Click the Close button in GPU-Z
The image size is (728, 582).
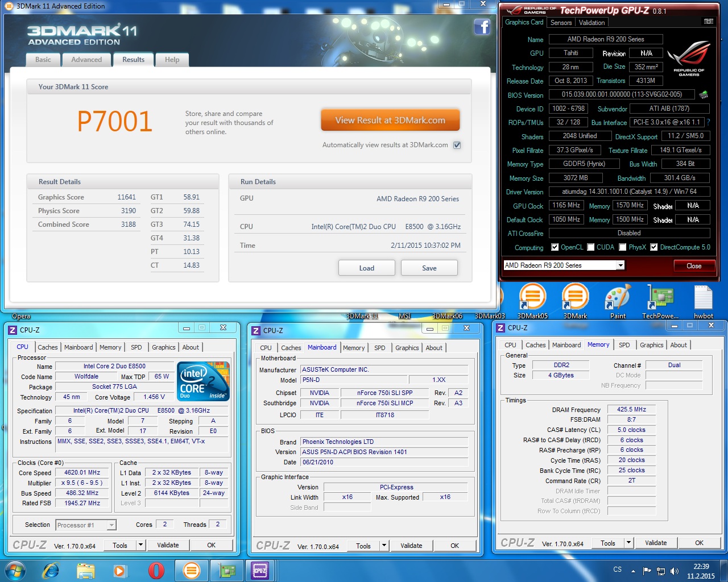(694, 265)
